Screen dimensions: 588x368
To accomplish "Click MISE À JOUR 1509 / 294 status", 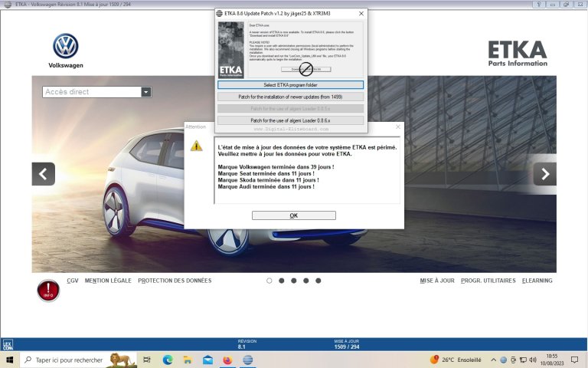I will (347, 344).
